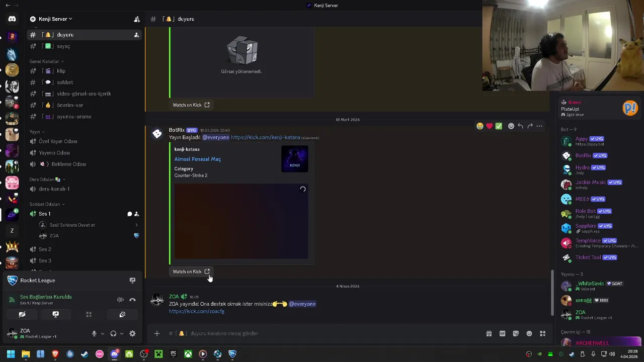The height and width of the screenshot is (362, 644).
Task: Open chat for the Ses 1 voice channel
Action: (129, 214)
